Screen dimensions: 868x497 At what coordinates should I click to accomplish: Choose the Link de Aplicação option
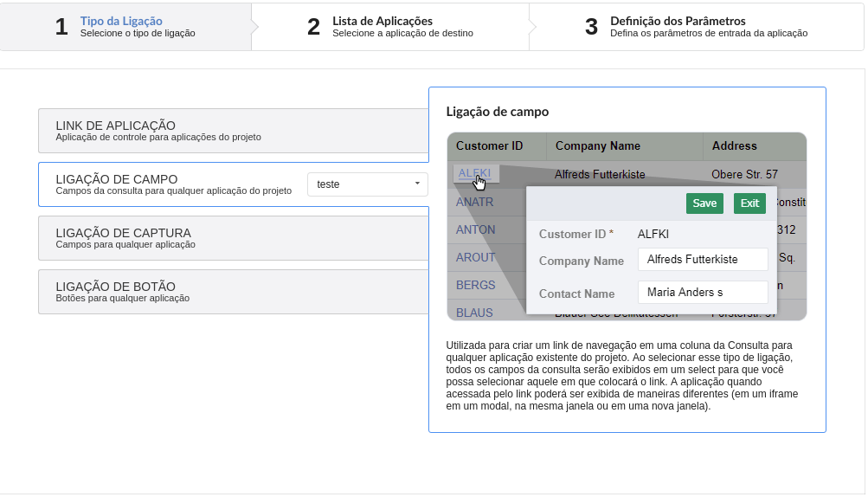coord(234,131)
